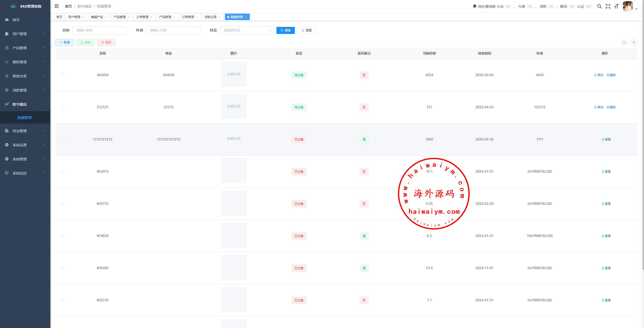This screenshot has width=644, height=328.
Task: Click the blue 搜索 button
Action: 286,30
